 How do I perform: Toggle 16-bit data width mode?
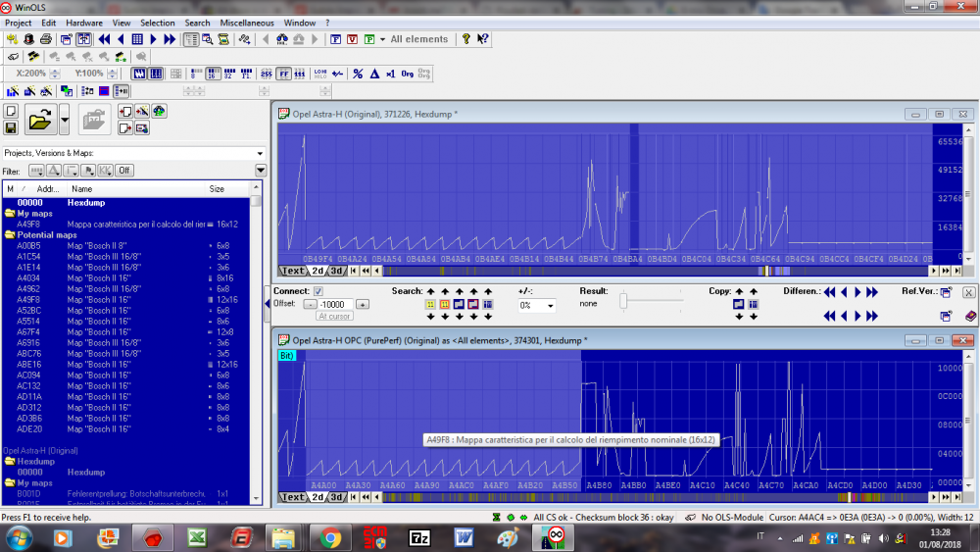[213, 74]
